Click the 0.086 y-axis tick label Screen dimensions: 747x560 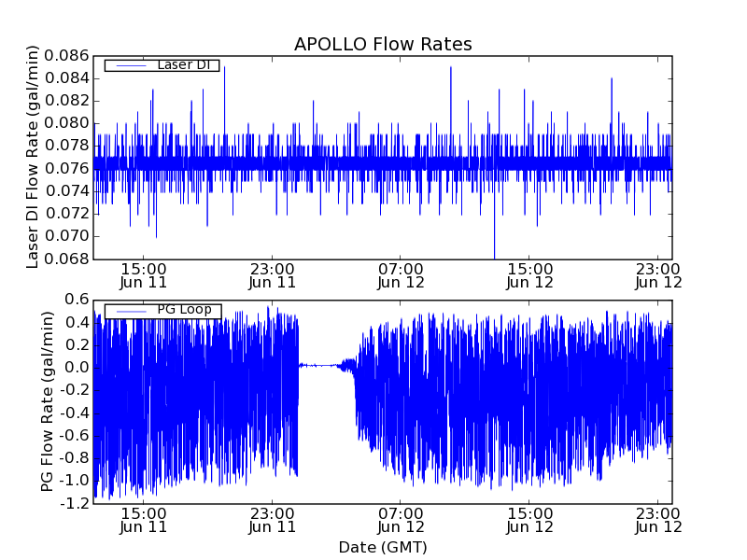pyautogui.click(x=66, y=56)
